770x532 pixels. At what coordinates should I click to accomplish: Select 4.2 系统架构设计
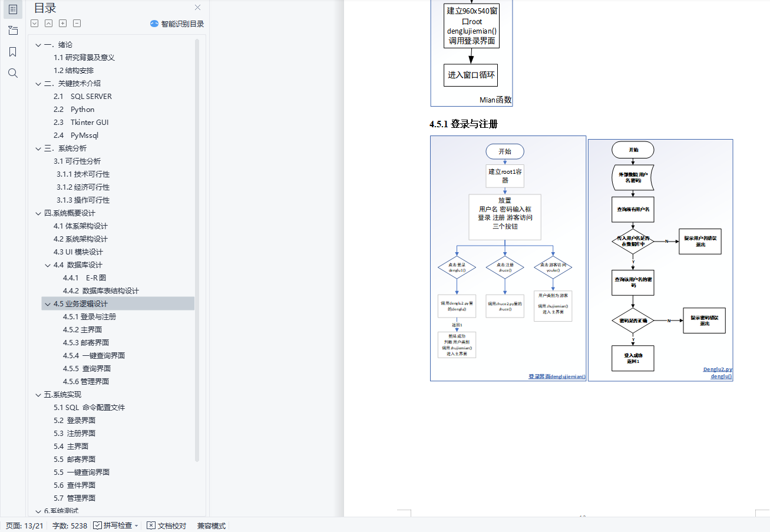[81, 239]
